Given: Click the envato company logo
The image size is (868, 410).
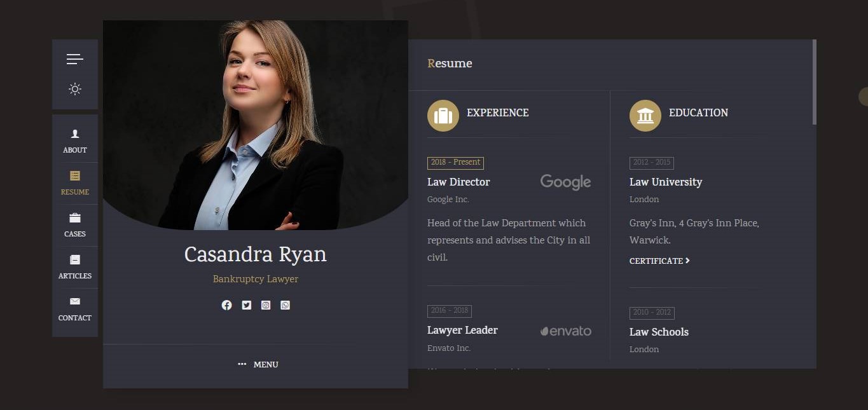Looking at the screenshot, I should point(565,331).
